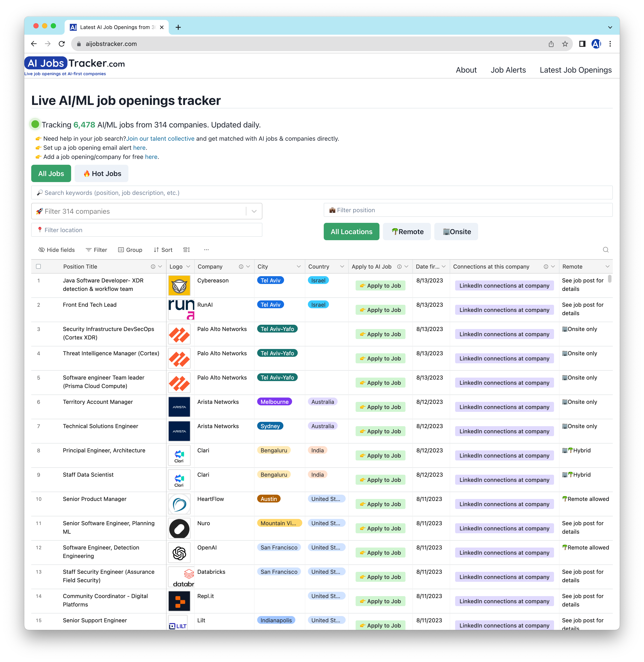This screenshot has width=644, height=662.
Task: Click the AI Jobs Tracker site logo
Action: coord(75,66)
